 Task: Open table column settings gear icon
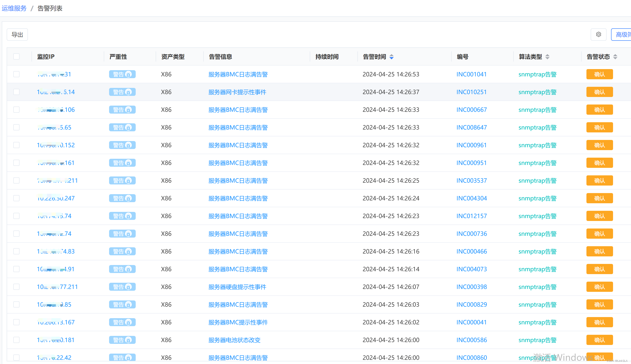pyautogui.click(x=598, y=35)
